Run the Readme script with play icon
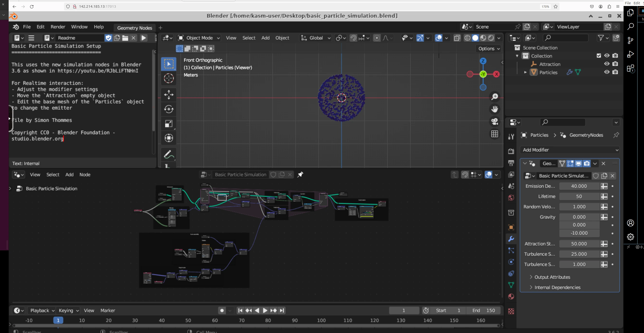This screenshot has height=333, width=644. pyautogui.click(x=143, y=38)
